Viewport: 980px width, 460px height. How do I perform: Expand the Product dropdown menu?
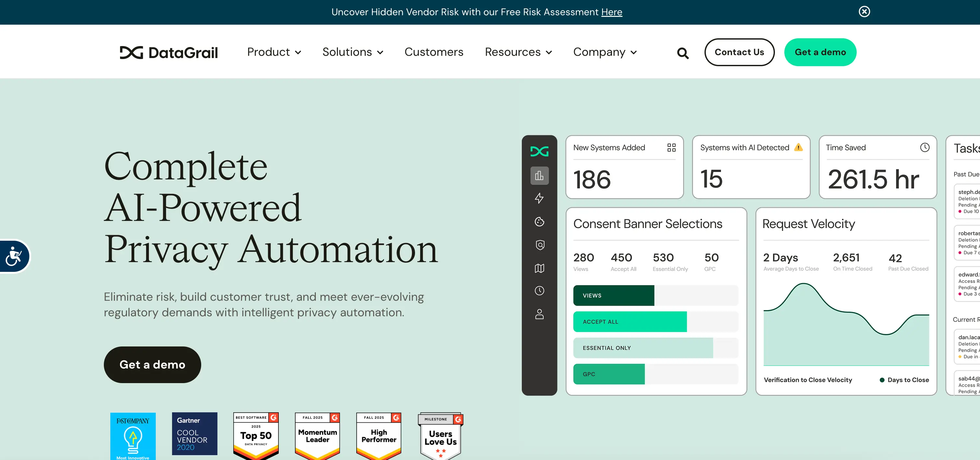tap(274, 52)
